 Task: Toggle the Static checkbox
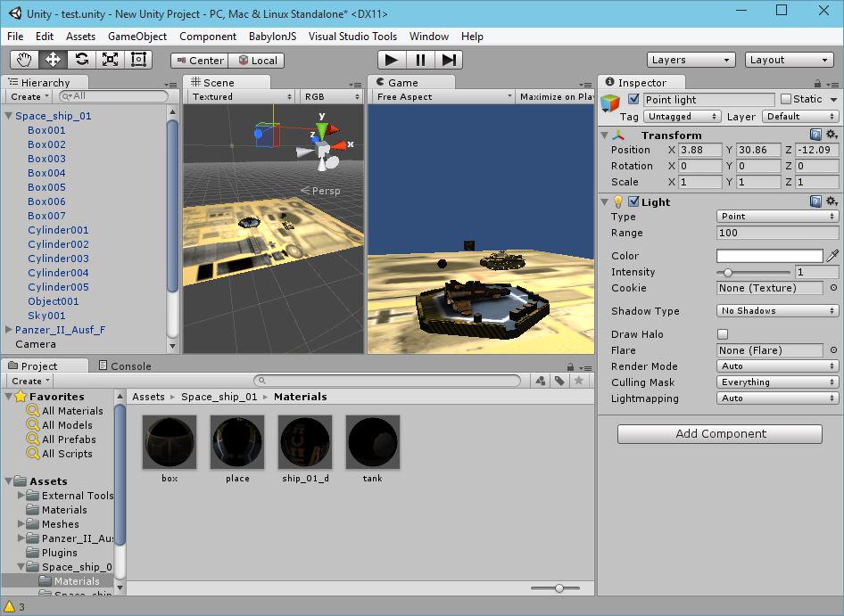coord(786,99)
